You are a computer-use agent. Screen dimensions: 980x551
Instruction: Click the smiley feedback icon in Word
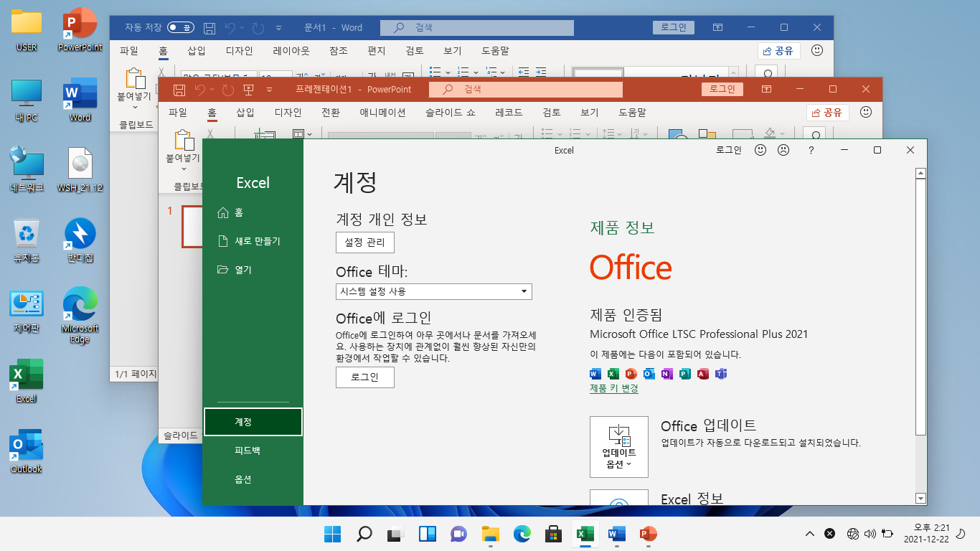pyautogui.click(x=817, y=50)
